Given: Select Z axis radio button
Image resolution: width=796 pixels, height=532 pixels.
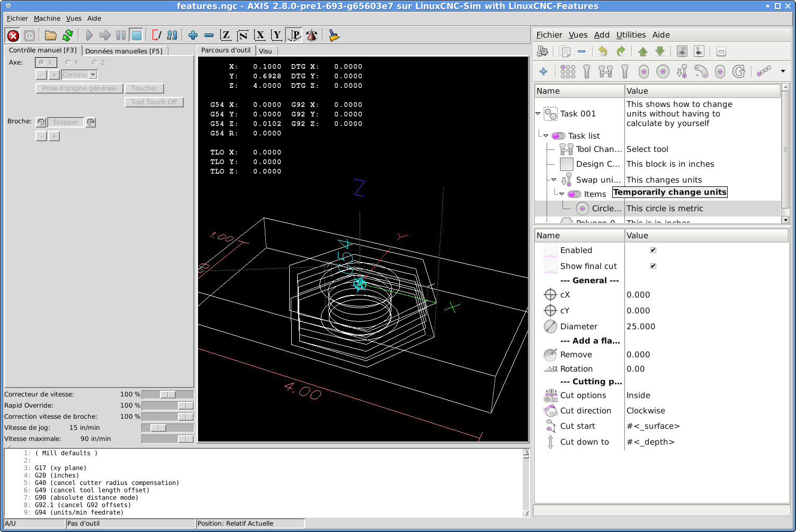Looking at the screenshot, I should pyautogui.click(x=99, y=62).
